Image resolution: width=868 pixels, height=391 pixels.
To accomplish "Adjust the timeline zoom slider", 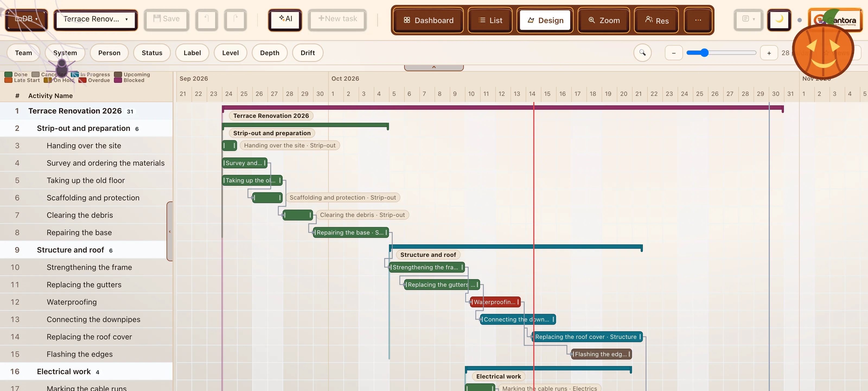I will tap(722, 53).
